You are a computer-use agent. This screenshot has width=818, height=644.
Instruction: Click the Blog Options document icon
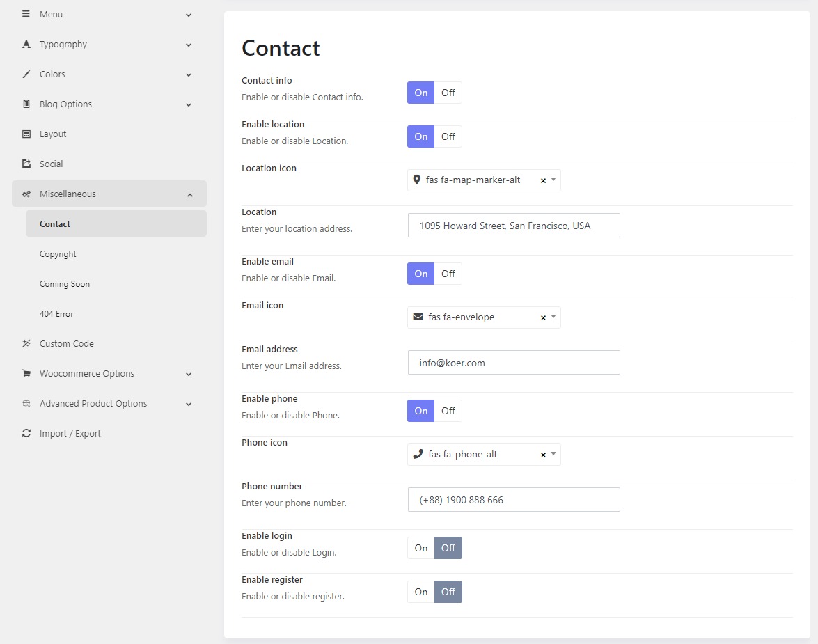(x=26, y=104)
